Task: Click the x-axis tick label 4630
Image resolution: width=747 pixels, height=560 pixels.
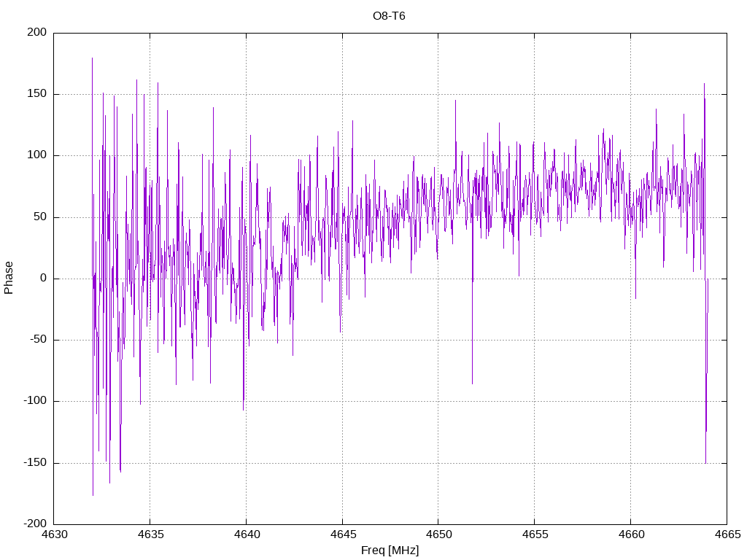Action: click(54, 534)
